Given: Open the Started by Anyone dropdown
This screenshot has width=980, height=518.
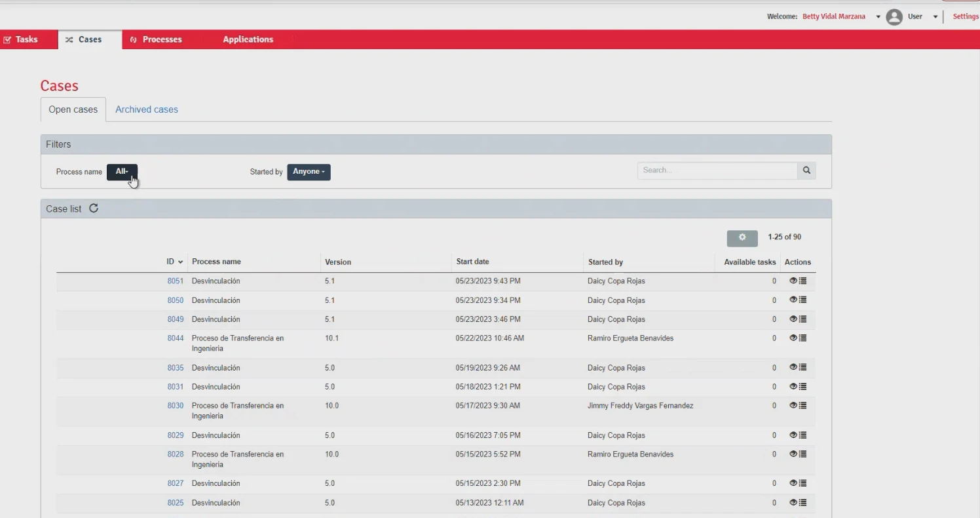Looking at the screenshot, I should tap(309, 172).
